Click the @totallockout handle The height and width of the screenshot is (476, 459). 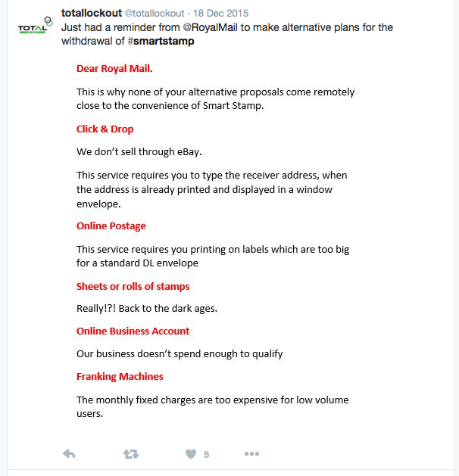(155, 14)
